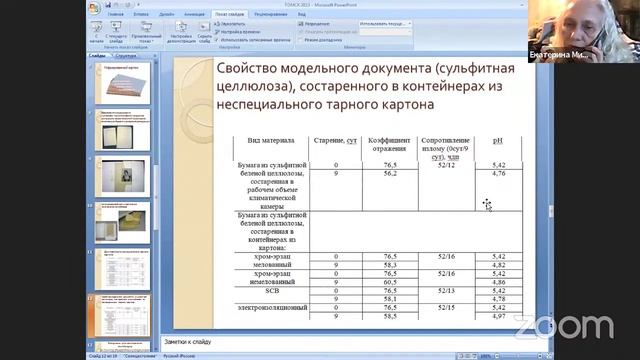Click slide counter in status bar
The height and width of the screenshot is (360, 640).
pos(103,356)
